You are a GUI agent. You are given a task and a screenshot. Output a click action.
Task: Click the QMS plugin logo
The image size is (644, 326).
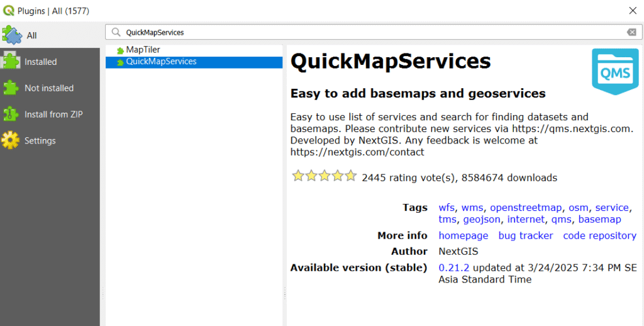pos(615,72)
